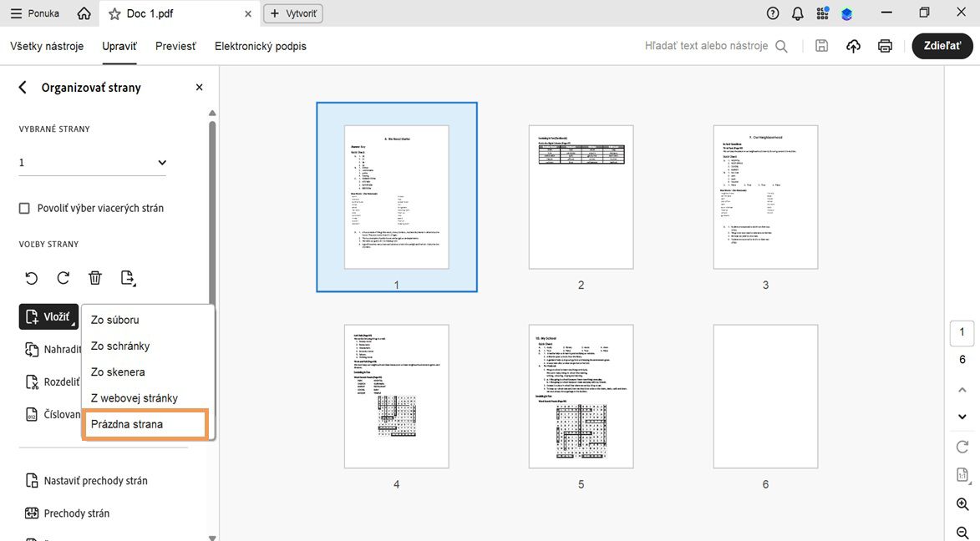Open the Ponuka hamburger menu
Viewport: 980px width, 541px height.
35,13
